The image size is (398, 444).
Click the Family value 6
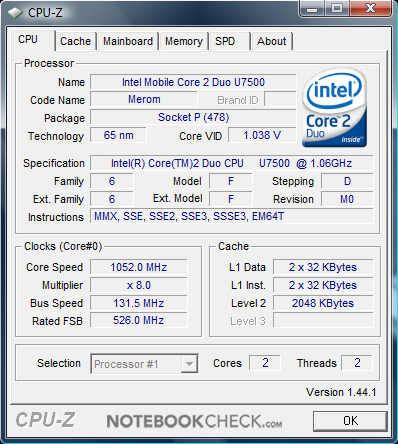(x=112, y=181)
